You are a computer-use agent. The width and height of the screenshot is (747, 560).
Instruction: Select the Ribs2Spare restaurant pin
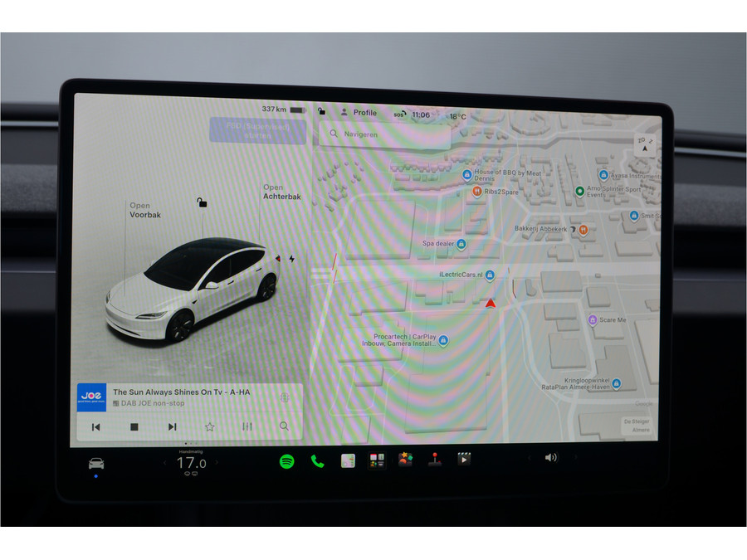(x=477, y=192)
